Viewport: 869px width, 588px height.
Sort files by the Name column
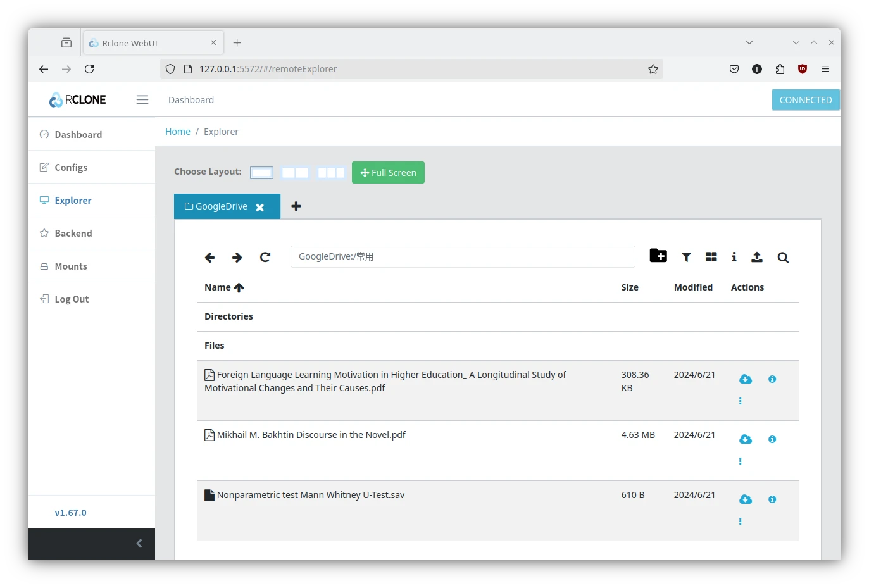click(224, 287)
